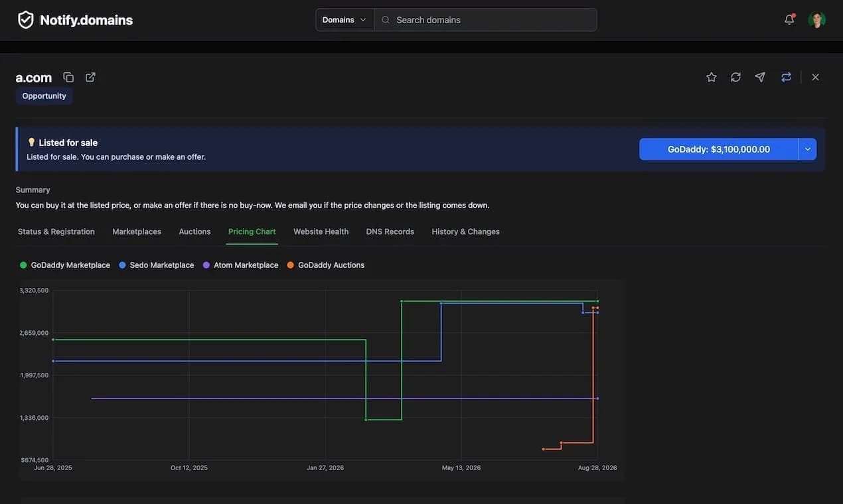Open the notifications bell
The width and height of the screenshot is (843, 504).
click(789, 19)
